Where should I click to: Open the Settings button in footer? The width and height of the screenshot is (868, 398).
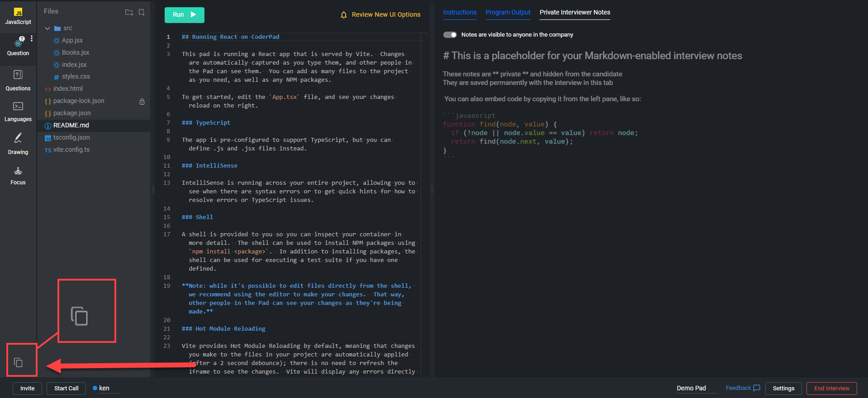pyautogui.click(x=783, y=389)
